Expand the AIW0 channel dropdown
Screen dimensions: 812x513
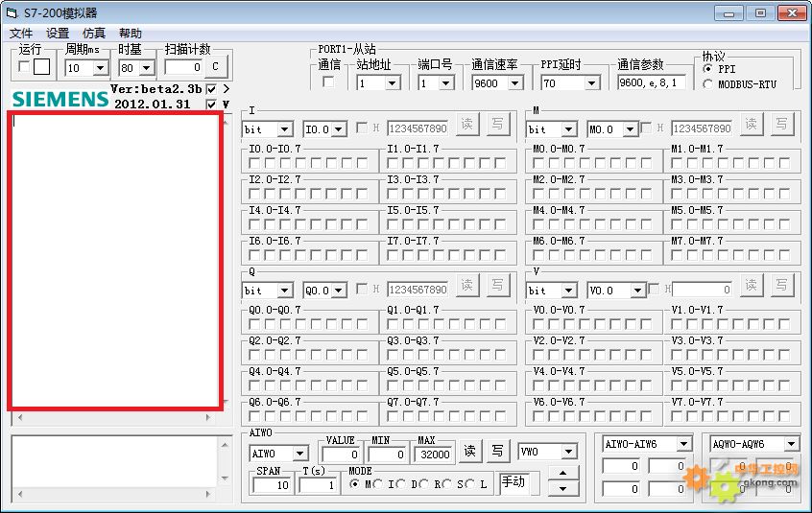[299, 455]
